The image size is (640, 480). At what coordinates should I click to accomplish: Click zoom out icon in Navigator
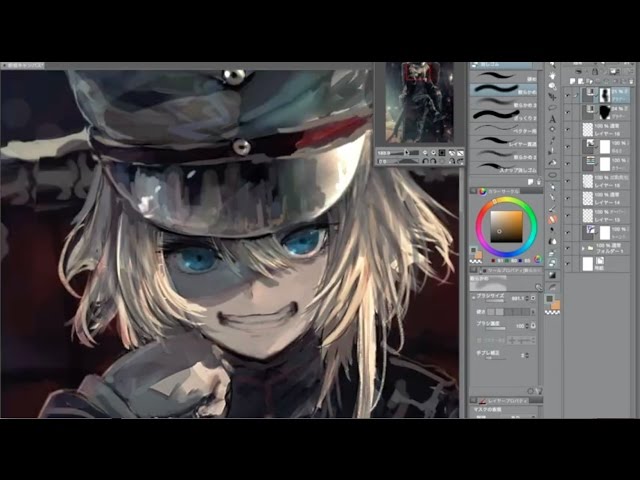pos(425,153)
